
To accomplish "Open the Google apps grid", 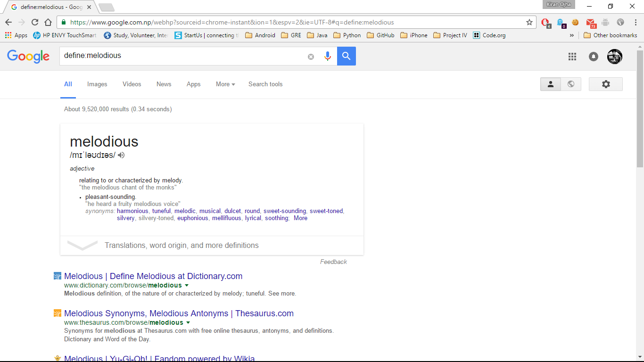I will [572, 57].
